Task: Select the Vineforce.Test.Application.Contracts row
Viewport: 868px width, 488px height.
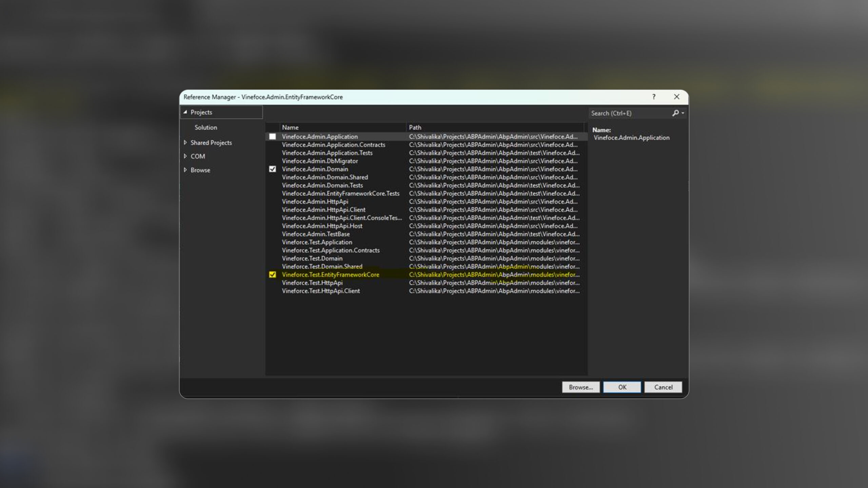Action: click(426, 250)
